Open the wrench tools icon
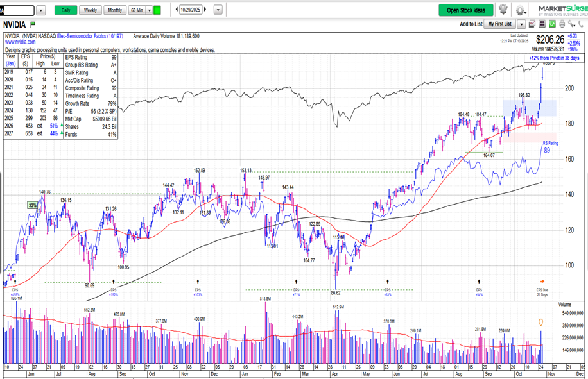588x379 pixels. point(571,24)
